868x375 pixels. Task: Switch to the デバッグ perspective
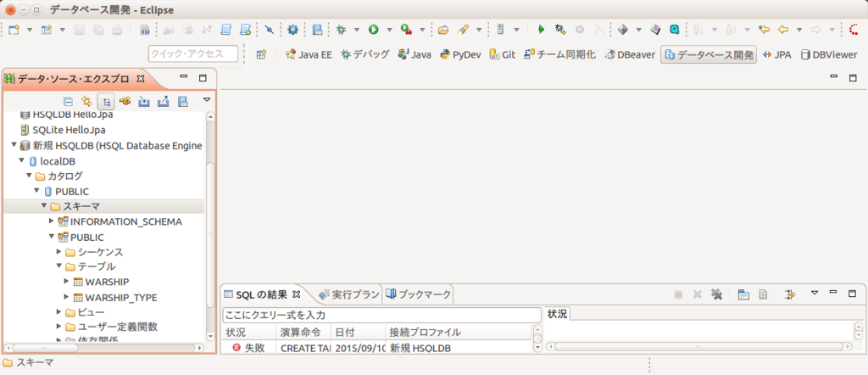pos(365,55)
